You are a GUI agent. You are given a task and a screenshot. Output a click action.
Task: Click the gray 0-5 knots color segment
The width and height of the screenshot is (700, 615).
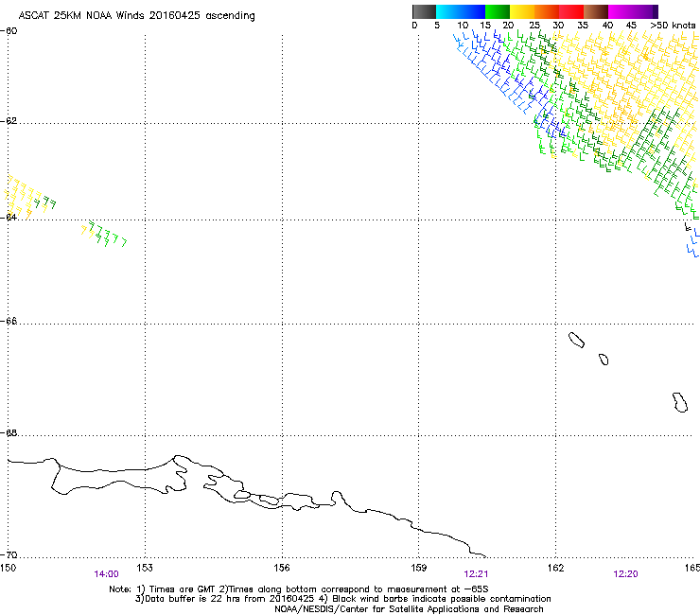tap(424, 11)
